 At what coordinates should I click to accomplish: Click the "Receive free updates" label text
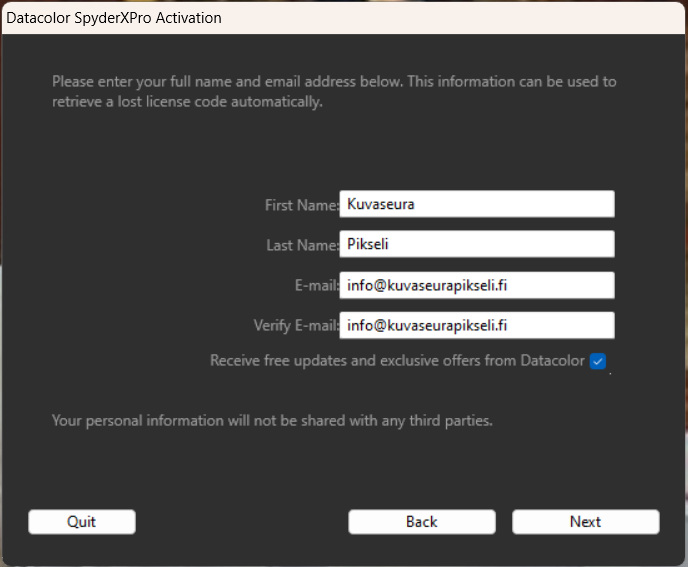397,361
